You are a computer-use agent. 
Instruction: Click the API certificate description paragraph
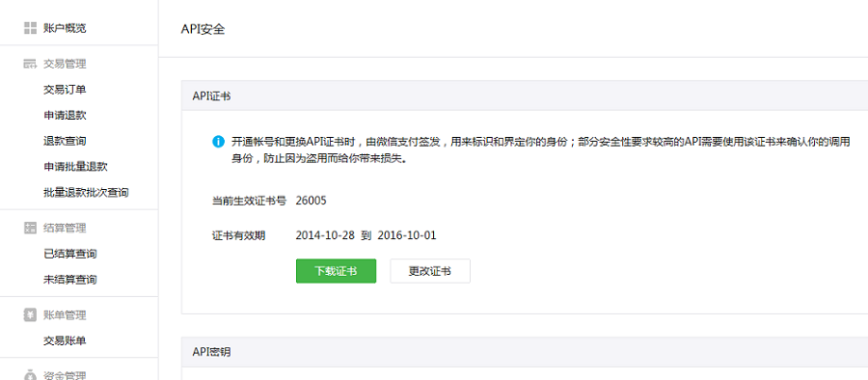tap(540, 150)
